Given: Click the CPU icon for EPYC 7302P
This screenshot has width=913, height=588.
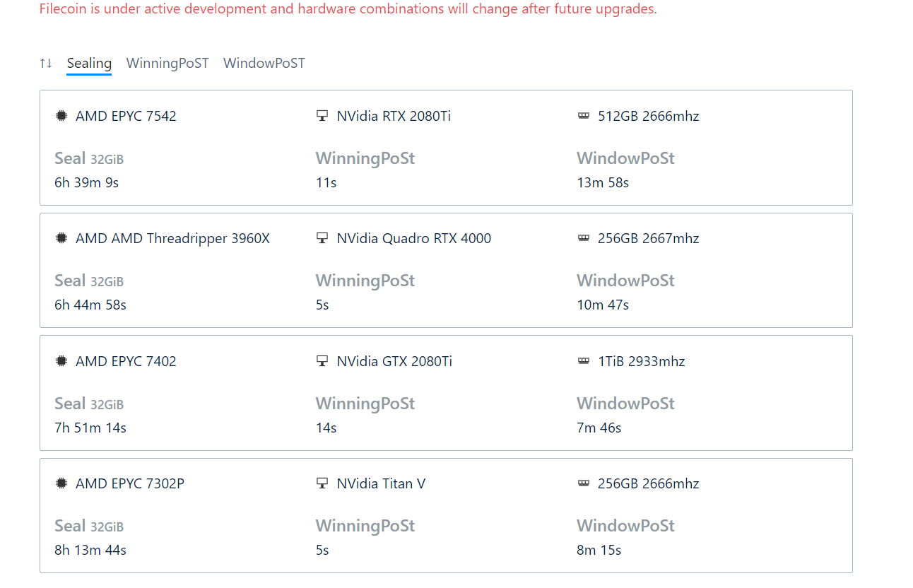Looking at the screenshot, I should click(x=61, y=483).
